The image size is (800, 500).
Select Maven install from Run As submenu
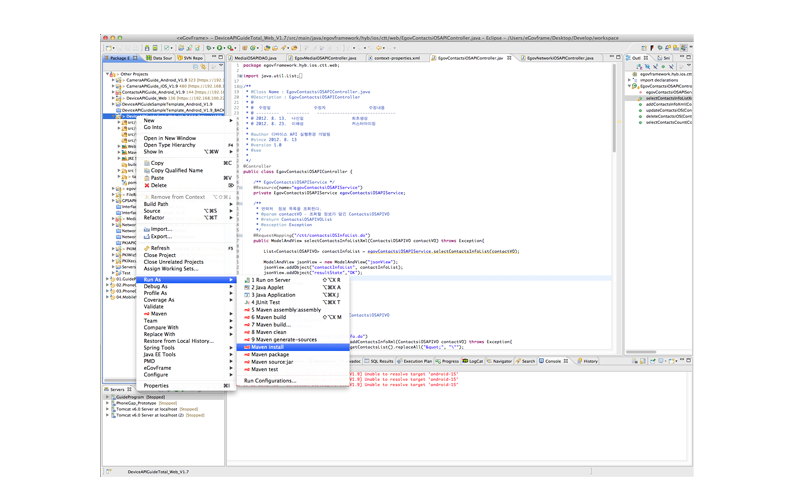(268, 347)
